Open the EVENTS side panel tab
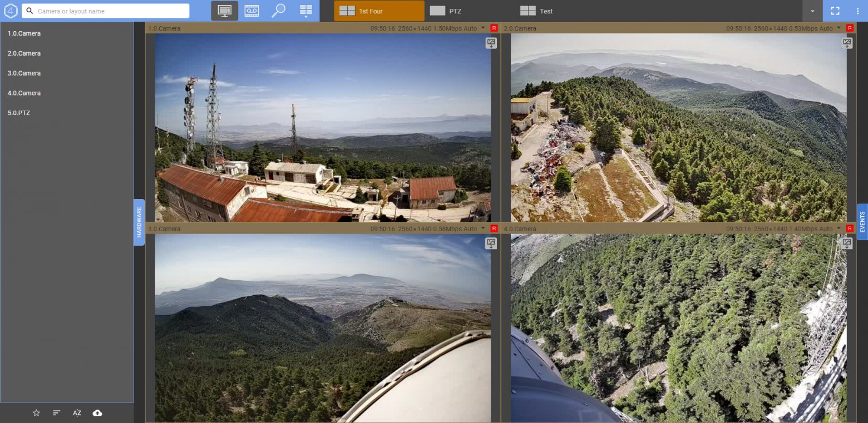The height and width of the screenshot is (423, 868). [x=862, y=222]
